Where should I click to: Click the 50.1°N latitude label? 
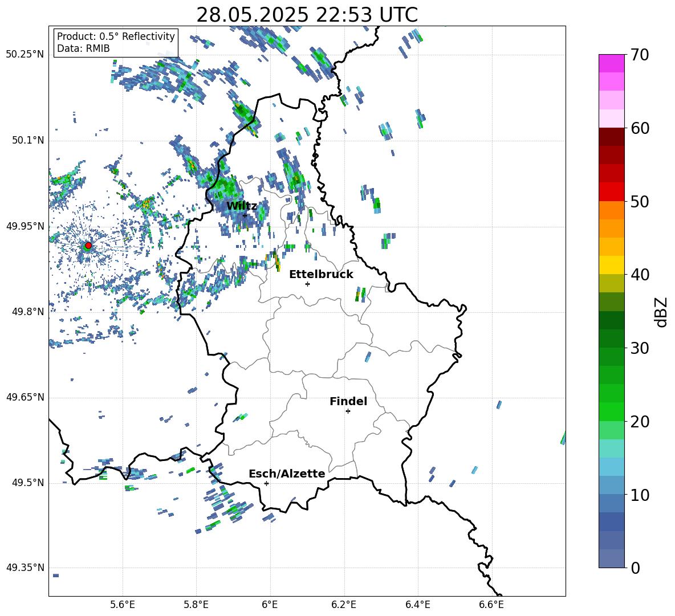(x=28, y=141)
